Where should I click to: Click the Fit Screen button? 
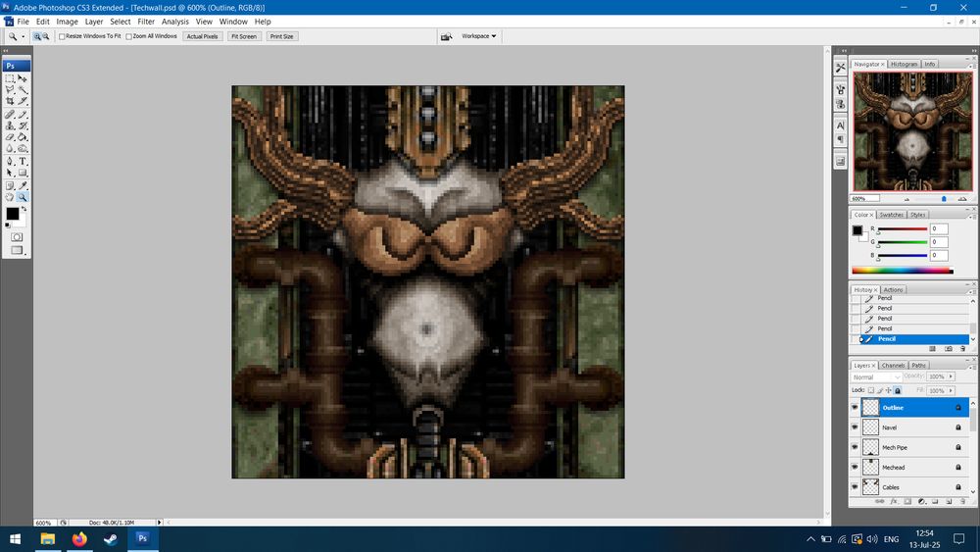(x=244, y=36)
